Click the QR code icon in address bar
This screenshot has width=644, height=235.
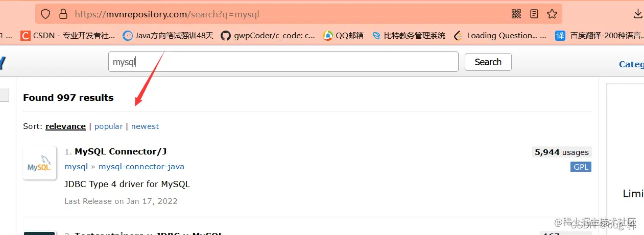tap(516, 14)
